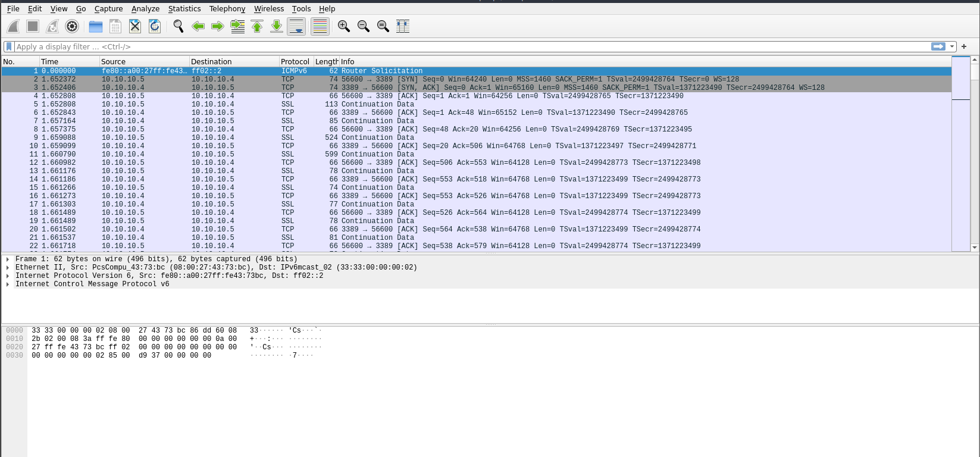Select packet 22 at time 1.661718
Viewport: 980px width, 457px height.
[x=476, y=246]
